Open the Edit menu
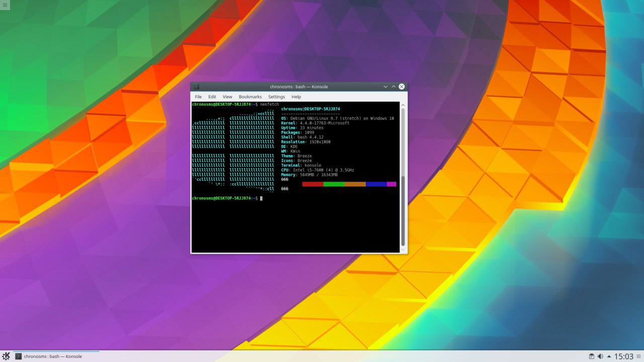 (x=212, y=97)
